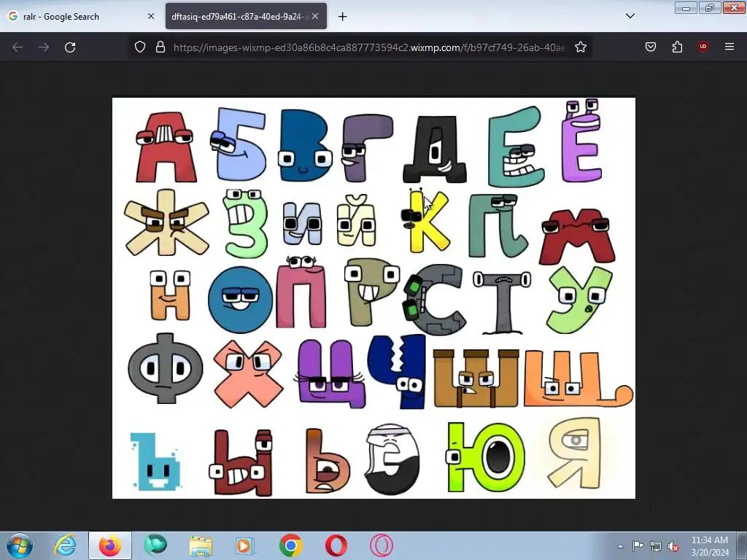This screenshot has height=560, width=747.
Task: Switch to ralr - Google Search tab
Action: pyautogui.click(x=82, y=17)
